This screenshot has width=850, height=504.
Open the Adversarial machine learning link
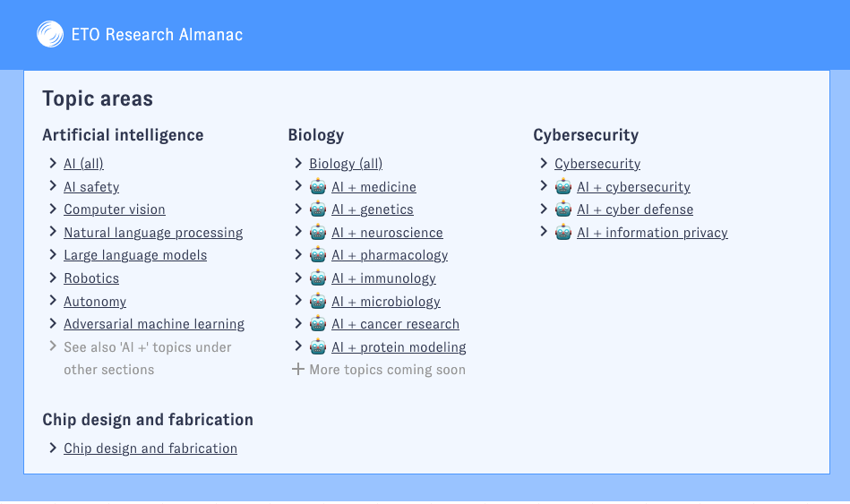click(x=154, y=324)
